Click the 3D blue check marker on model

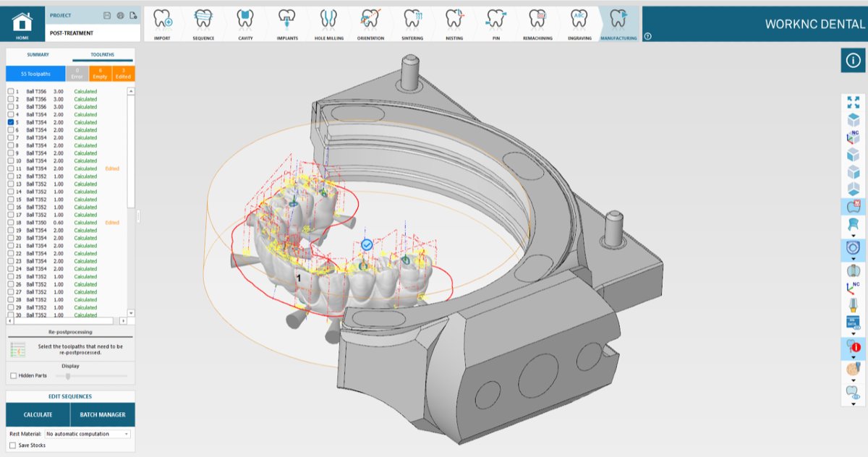pyautogui.click(x=367, y=246)
